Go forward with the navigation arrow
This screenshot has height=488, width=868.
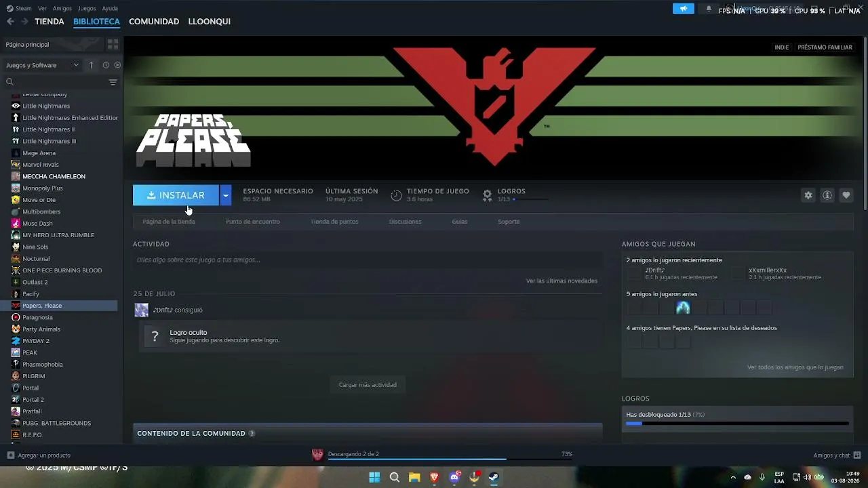tap(24, 22)
